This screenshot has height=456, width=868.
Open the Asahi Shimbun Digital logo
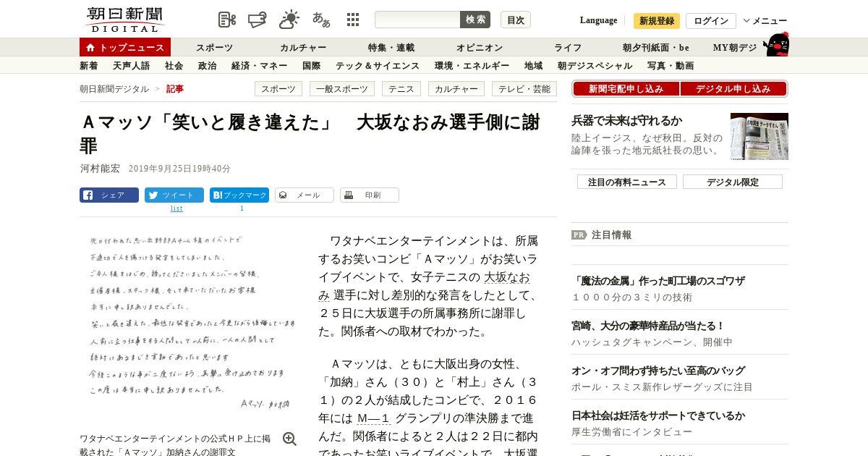pyautogui.click(x=124, y=20)
